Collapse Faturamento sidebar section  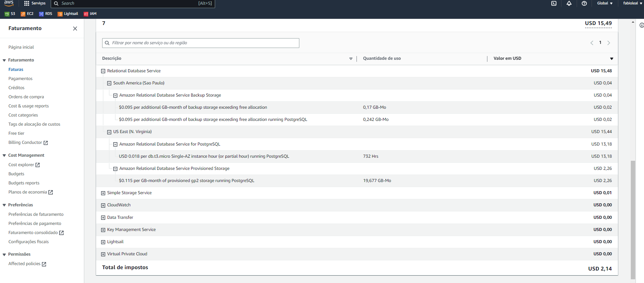pyautogui.click(x=4, y=60)
